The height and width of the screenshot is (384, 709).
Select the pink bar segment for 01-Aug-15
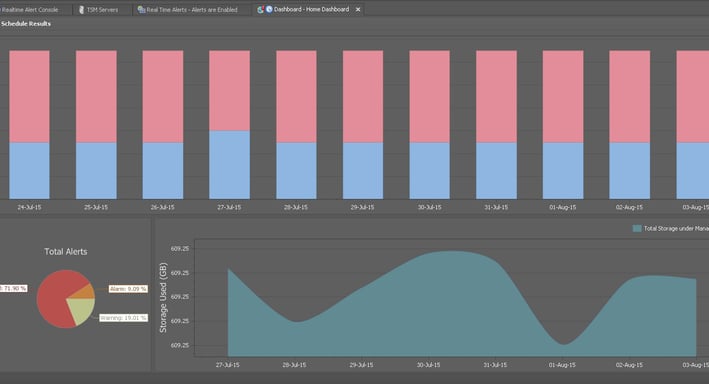[563, 96]
